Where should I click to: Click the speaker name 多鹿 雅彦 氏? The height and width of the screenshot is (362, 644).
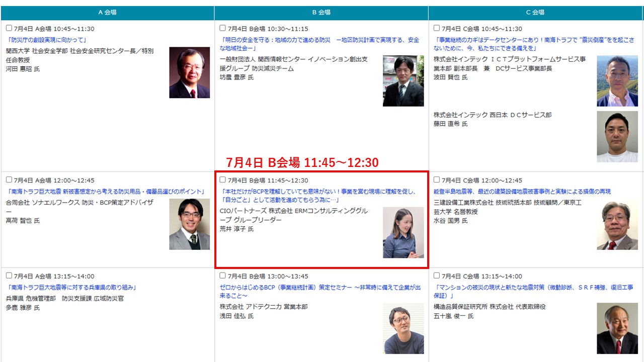[x=23, y=308]
